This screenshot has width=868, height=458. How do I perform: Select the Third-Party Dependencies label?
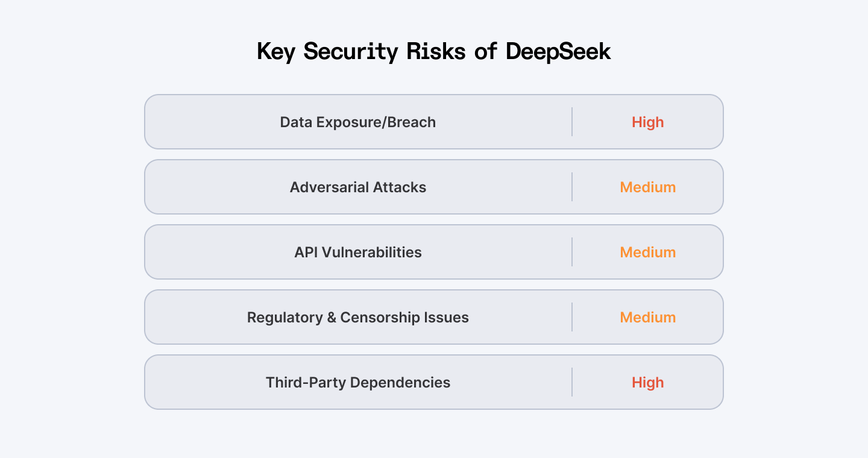358,383
